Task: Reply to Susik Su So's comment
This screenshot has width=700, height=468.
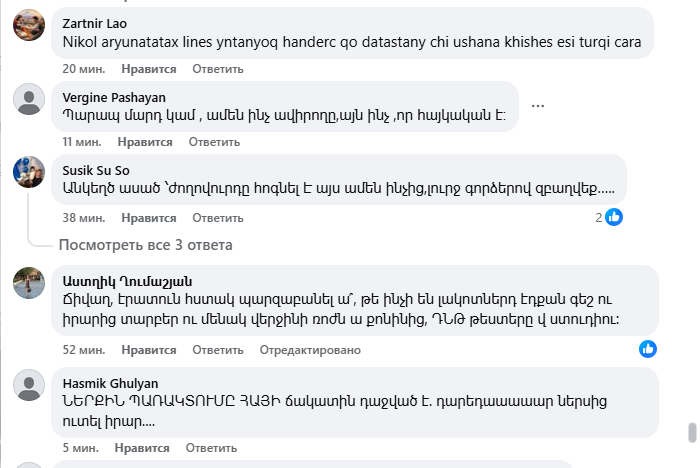Action: tap(218, 217)
